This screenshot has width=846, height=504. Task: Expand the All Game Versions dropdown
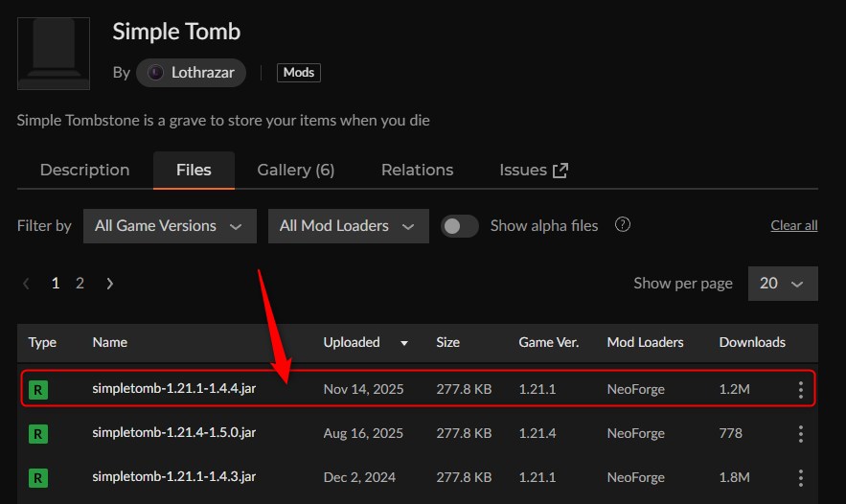click(169, 226)
